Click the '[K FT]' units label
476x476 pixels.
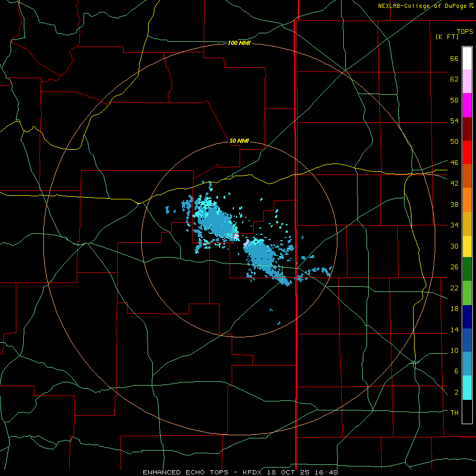point(447,36)
